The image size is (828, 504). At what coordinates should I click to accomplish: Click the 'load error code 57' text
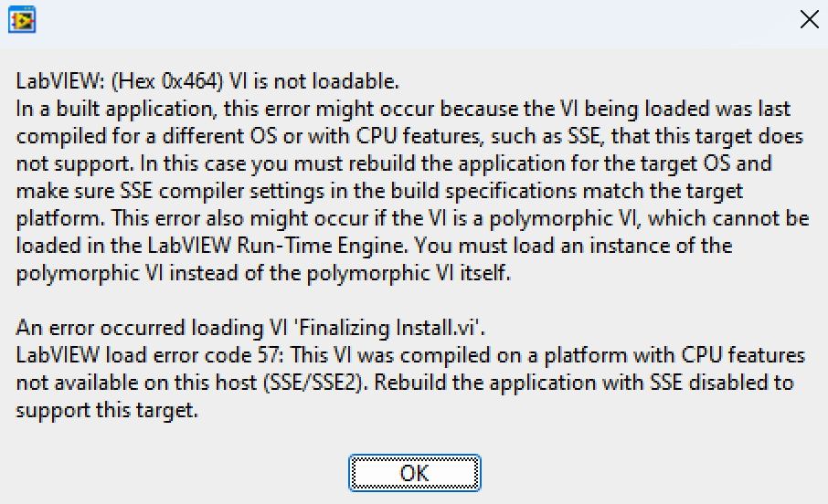tap(192, 355)
